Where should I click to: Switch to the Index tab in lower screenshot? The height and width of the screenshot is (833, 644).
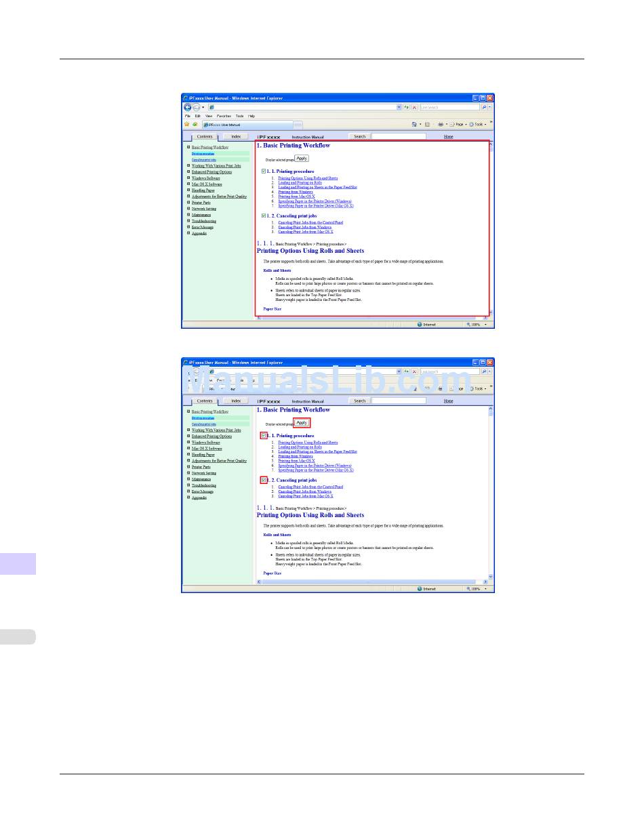click(x=236, y=401)
